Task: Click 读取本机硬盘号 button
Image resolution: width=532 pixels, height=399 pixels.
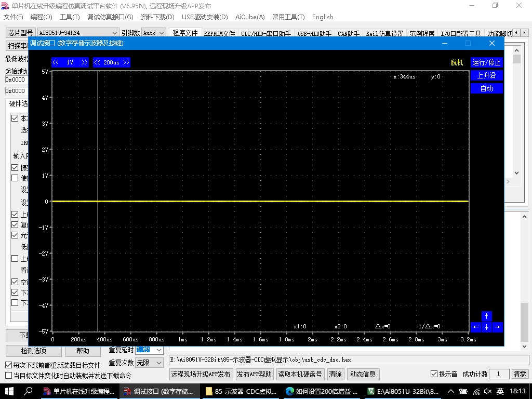Action: tap(300, 374)
